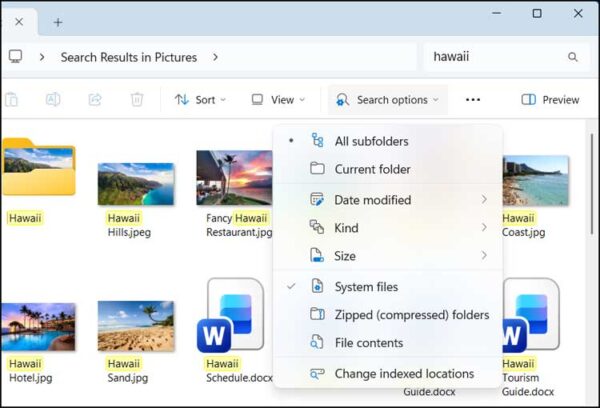Image resolution: width=600 pixels, height=408 pixels.
Task: Click the Hawaii Sand.jpg file name
Action: point(127,370)
